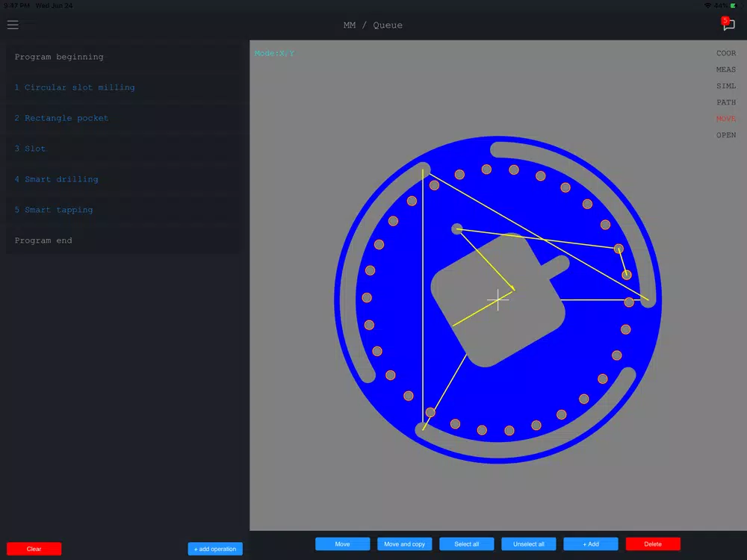Screen dimensions: 747x560
Task: Select the Program end row
Action: point(125,240)
